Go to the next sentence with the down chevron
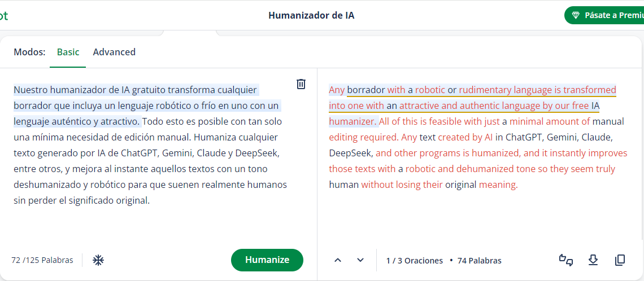Viewport: 644px width, 281px height. (360, 260)
